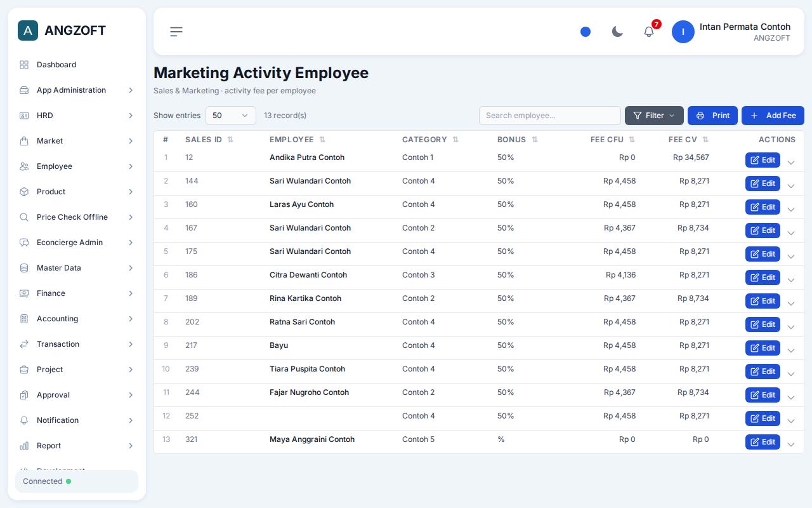Edit the Bayu row
Viewport: 812px width, 508px height.
(763, 348)
